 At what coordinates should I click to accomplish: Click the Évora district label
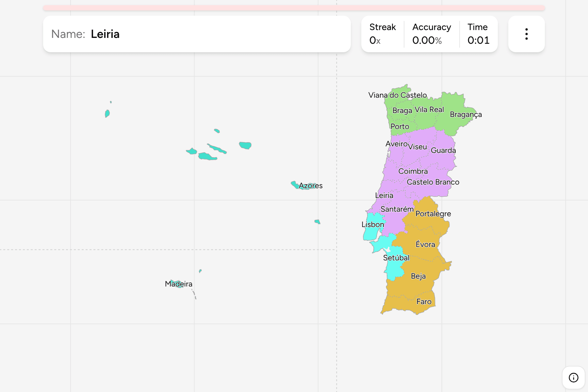coord(425,244)
